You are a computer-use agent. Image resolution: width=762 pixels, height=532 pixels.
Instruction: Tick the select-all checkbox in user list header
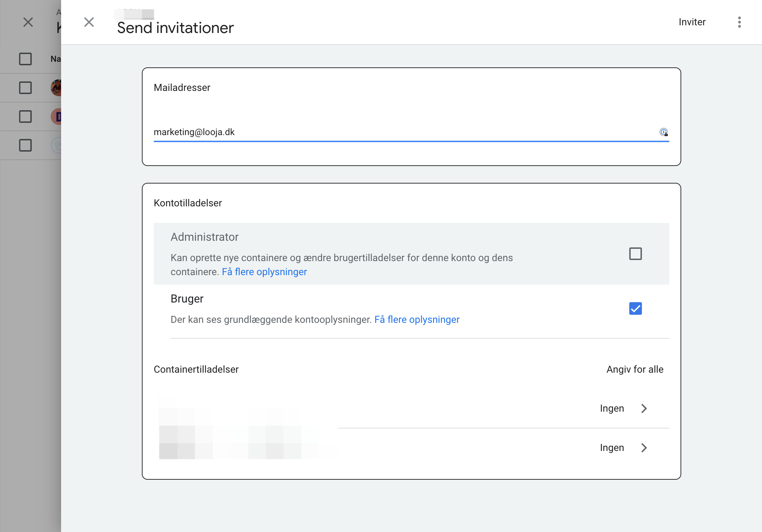point(25,59)
